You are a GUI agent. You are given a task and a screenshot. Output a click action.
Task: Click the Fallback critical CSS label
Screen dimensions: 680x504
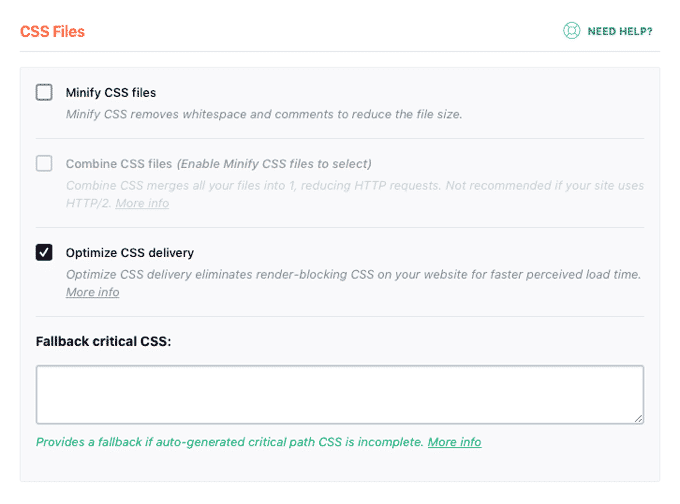(x=103, y=341)
